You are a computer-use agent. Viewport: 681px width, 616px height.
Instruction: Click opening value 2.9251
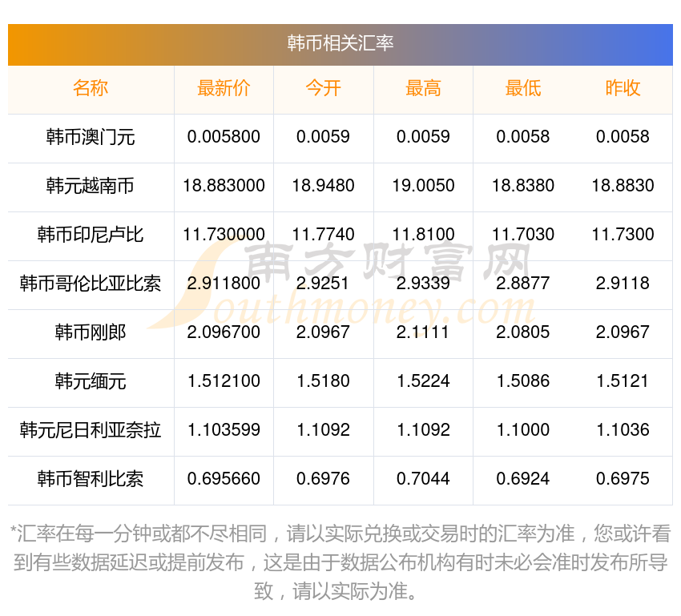(323, 284)
